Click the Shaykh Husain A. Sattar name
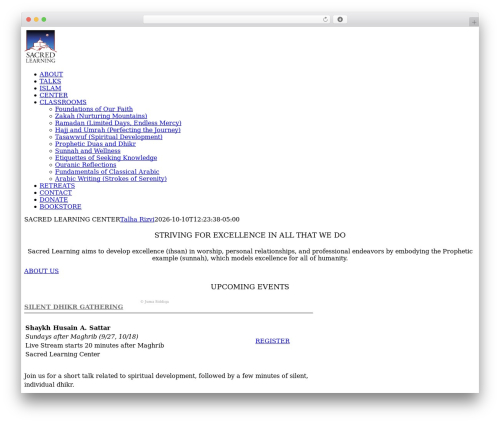Screen dimensions: 500x423 tap(68, 328)
